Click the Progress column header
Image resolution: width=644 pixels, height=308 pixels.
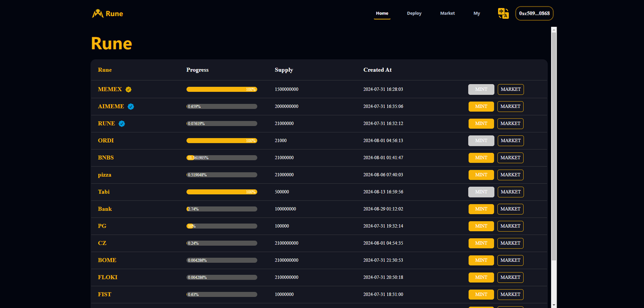point(197,70)
